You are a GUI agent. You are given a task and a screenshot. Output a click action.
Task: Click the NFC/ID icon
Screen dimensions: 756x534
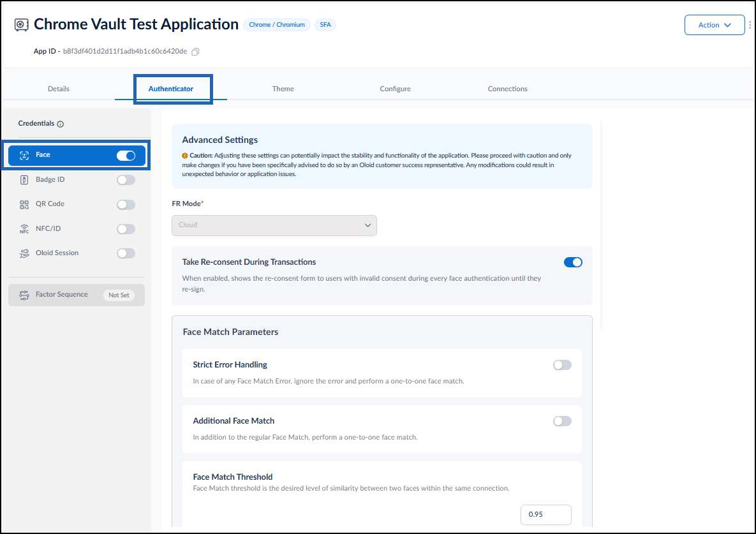pos(24,229)
